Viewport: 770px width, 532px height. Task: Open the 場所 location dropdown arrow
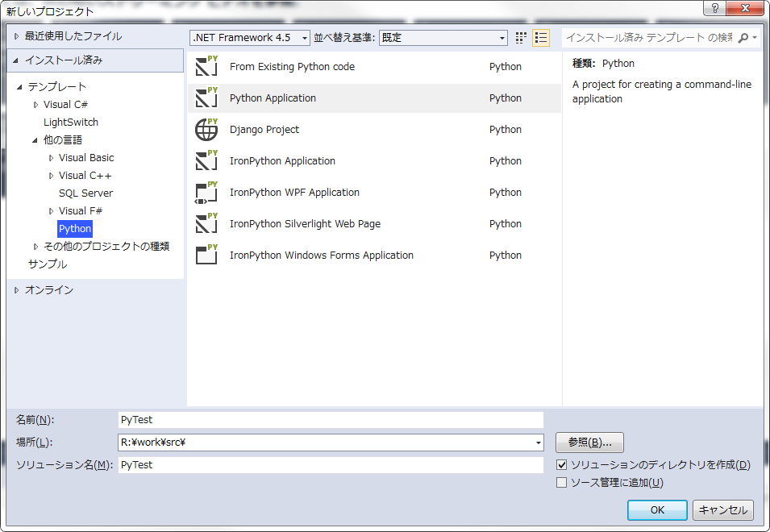coord(539,443)
